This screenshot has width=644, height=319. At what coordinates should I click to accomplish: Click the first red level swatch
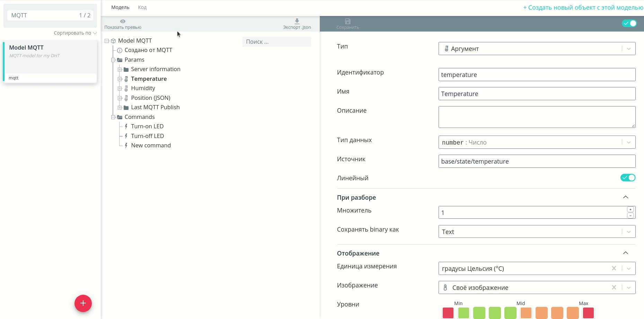pyautogui.click(x=448, y=313)
